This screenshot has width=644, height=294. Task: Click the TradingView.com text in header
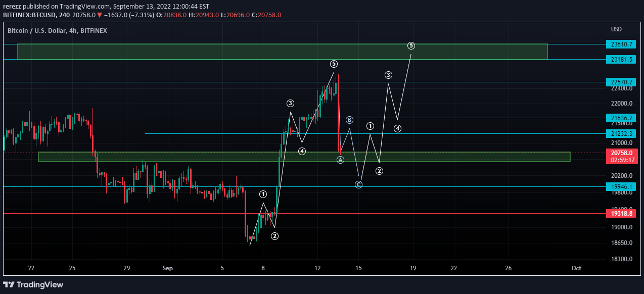[x=84, y=7]
